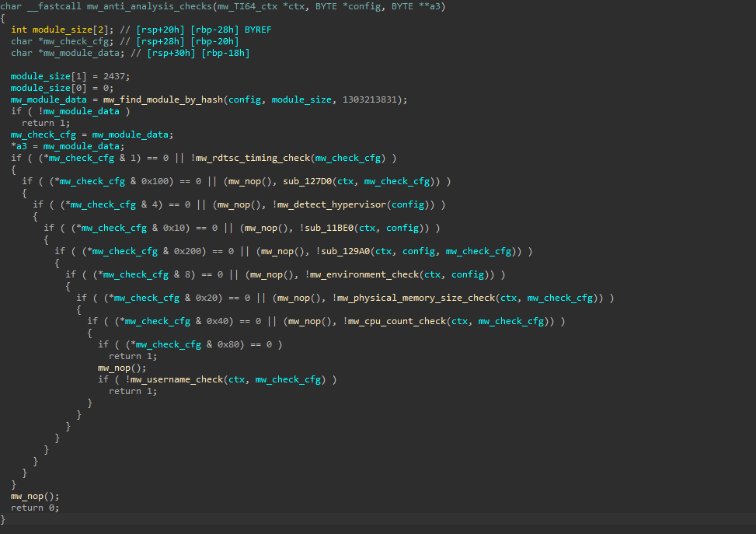
Task: Click the mw_detect_hypervisor function call
Action: pos(333,204)
